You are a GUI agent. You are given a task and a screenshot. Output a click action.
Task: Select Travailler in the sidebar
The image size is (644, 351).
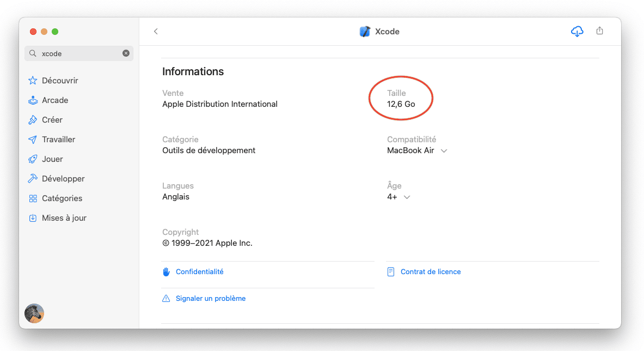(58, 140)
